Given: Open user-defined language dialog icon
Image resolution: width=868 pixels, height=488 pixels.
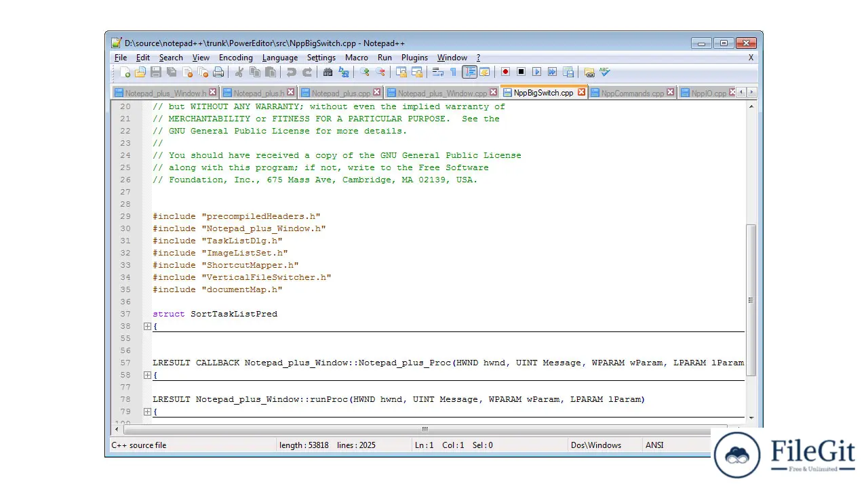Looking at the screenshot, I should (x=484, y=72).
